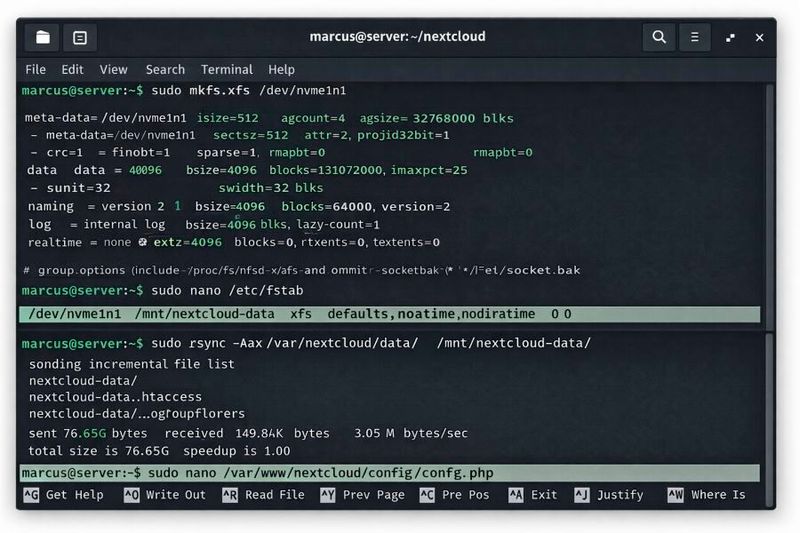Open a new tab with the header's first icon
The image size is (800, 533).
(42, 37)
